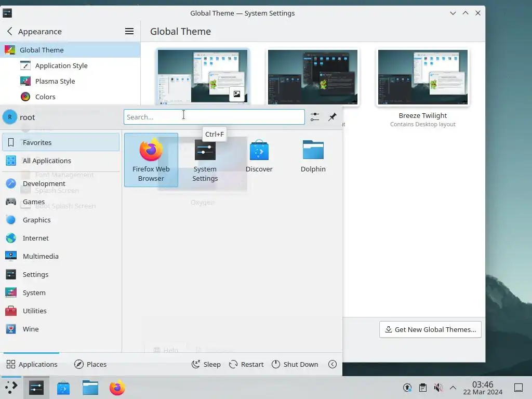Open Wine category in launcher
Image resolution: width=532 pixels, height=399 pixels.
click(61, 329)
